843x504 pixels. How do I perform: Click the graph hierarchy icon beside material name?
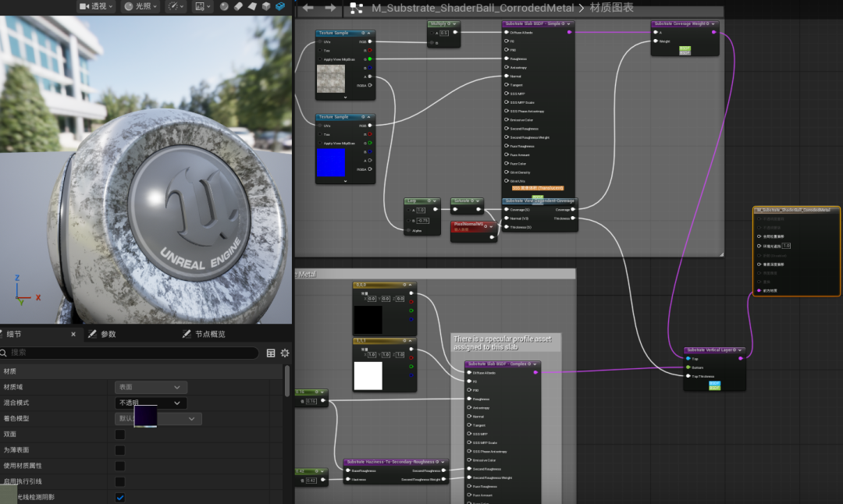coord(357,8)
